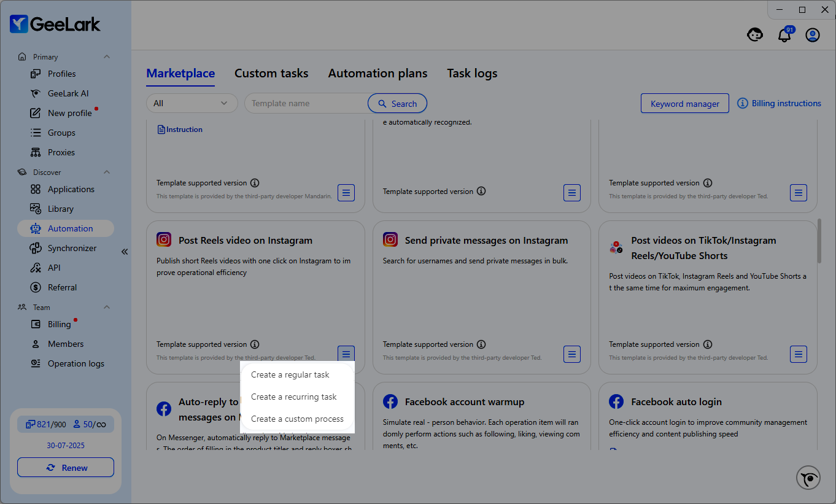Image resolution: width=836 pixels, height=504 pixels.
Task: Open Members in sidebar
Action: (65, 344)
